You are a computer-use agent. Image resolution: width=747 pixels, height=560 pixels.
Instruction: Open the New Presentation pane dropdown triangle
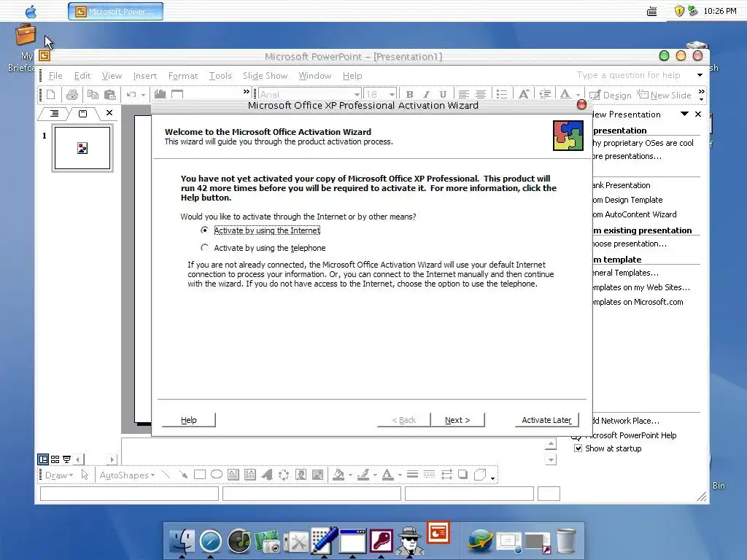pos(684,114)
